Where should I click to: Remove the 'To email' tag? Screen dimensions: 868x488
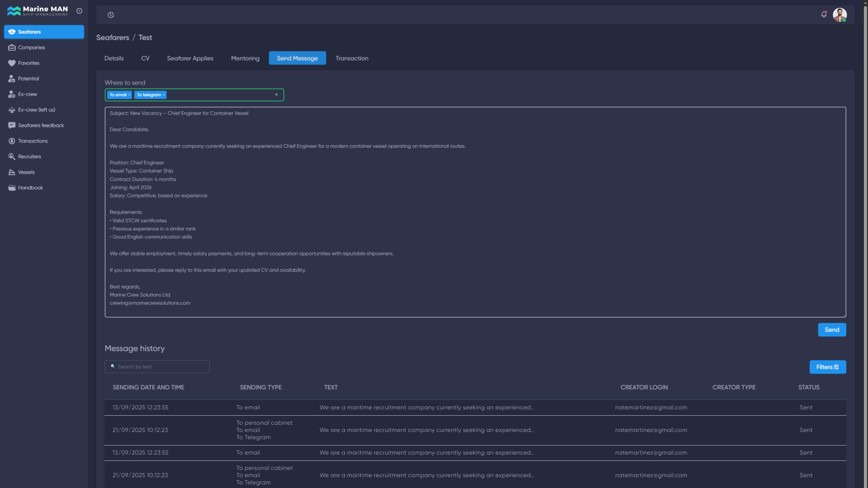pos(129,95)
